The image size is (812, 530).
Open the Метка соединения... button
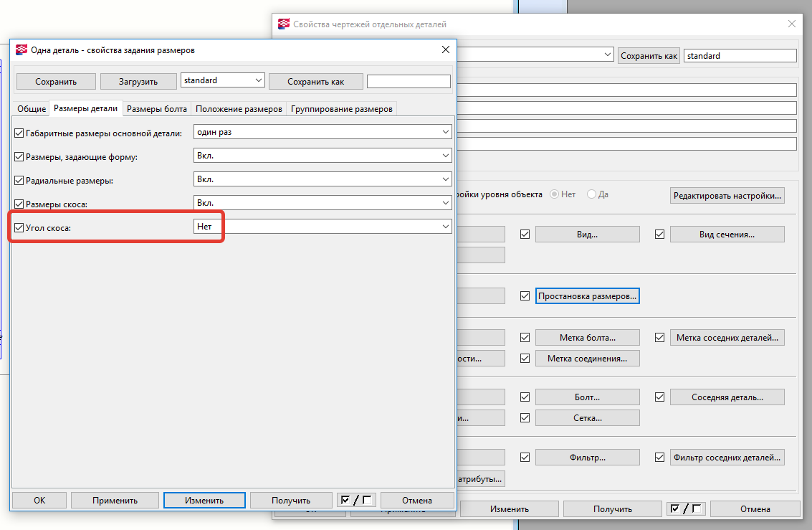click(587, 358)
